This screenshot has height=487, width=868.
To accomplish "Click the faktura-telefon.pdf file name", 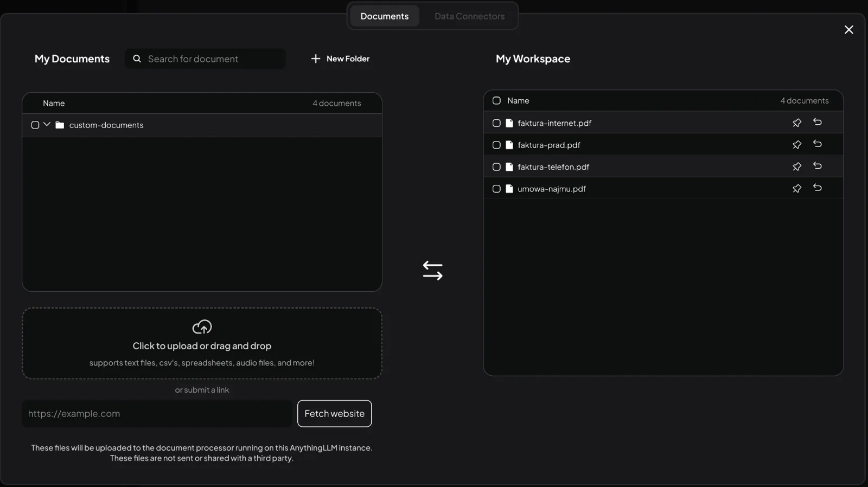I will (553, 167).
